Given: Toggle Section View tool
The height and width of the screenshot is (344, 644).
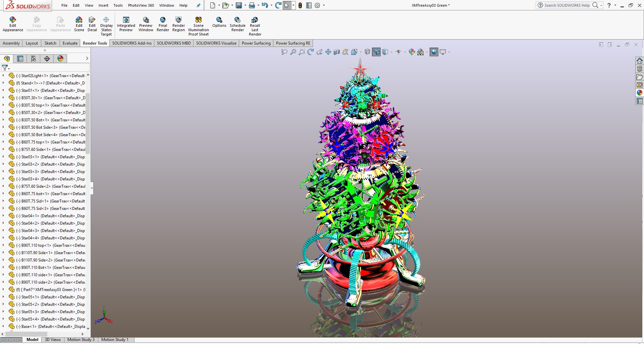Looking at the screenshot, I should (x=337, y=52).
